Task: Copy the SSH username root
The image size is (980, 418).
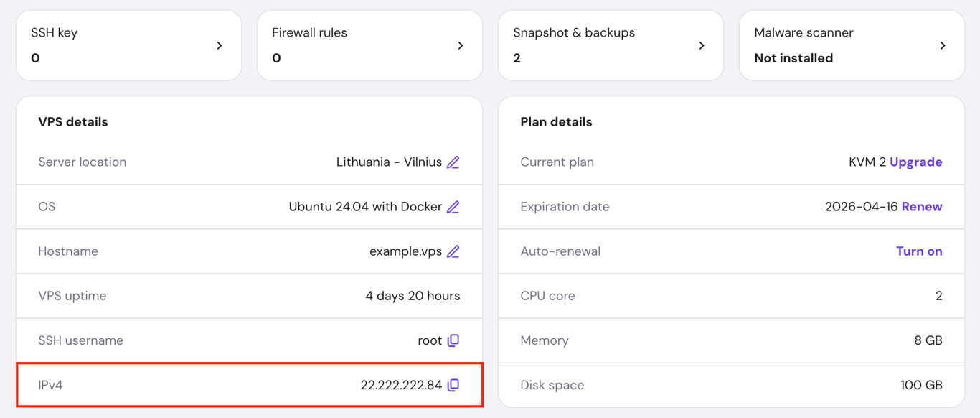Action: click(x=453, y=340)
